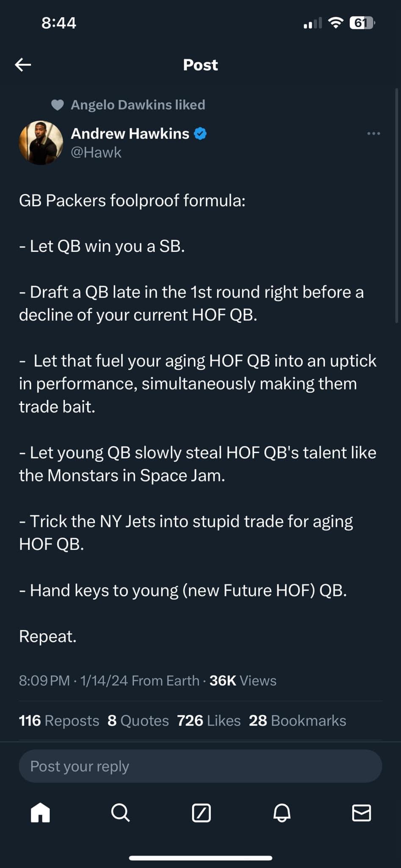Tap the 36K Views count
Viewport: 401px width, 868px height.
coord(243,680)
